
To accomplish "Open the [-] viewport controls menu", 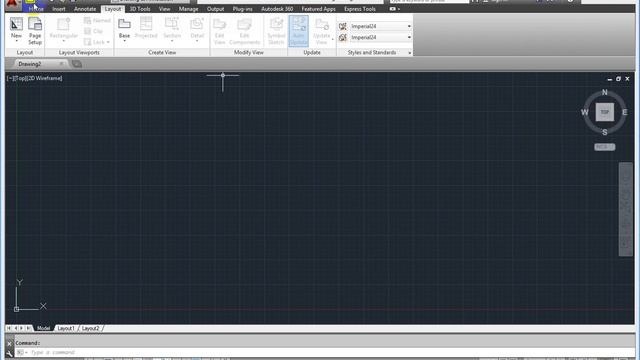I will (10, 78).
